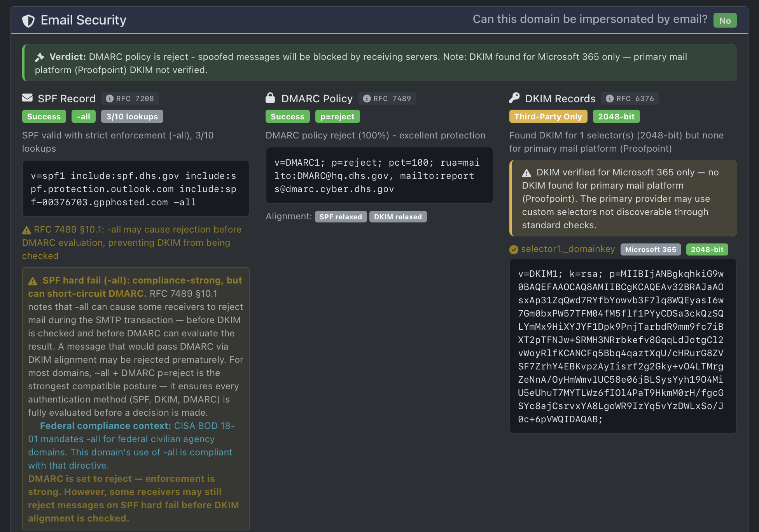Click the DMARC Policy Success badge

287,117
